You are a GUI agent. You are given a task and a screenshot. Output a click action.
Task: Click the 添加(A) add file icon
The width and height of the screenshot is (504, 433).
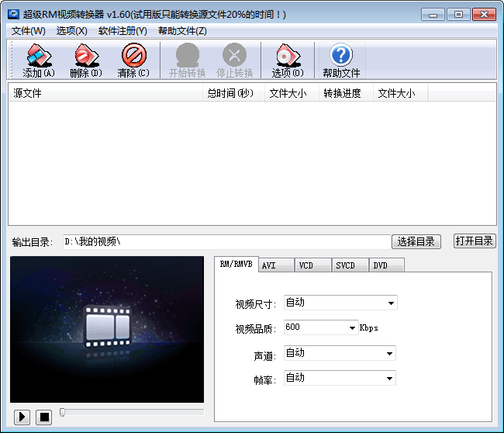(x=39, y=61)
